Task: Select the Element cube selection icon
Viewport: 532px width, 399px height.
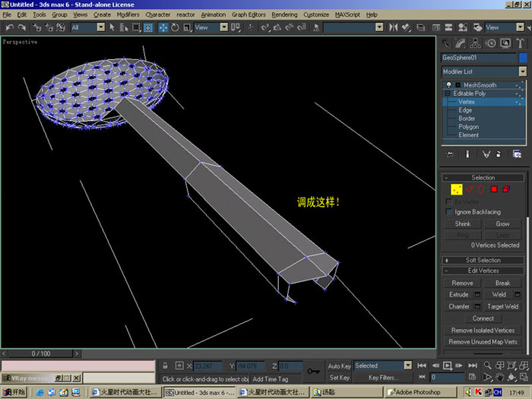Action: 506,189
